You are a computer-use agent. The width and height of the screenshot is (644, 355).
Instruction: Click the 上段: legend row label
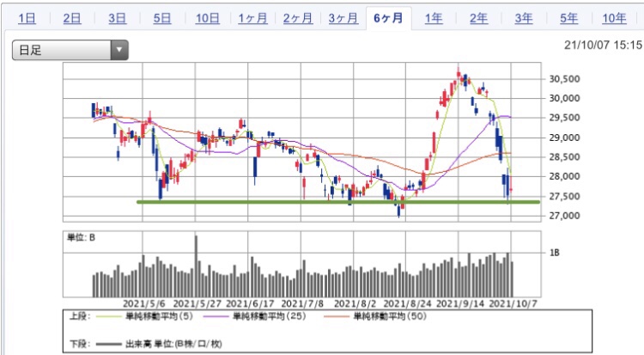click(80, 316)
